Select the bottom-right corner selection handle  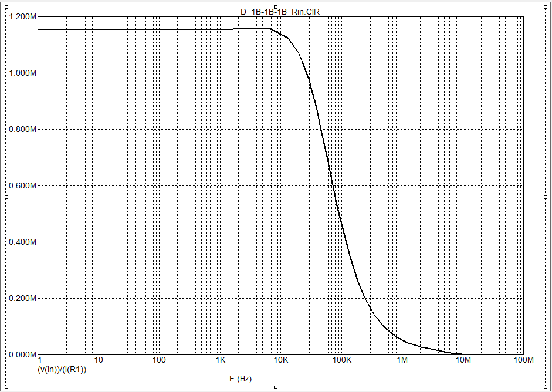click(x=546, y=387)
